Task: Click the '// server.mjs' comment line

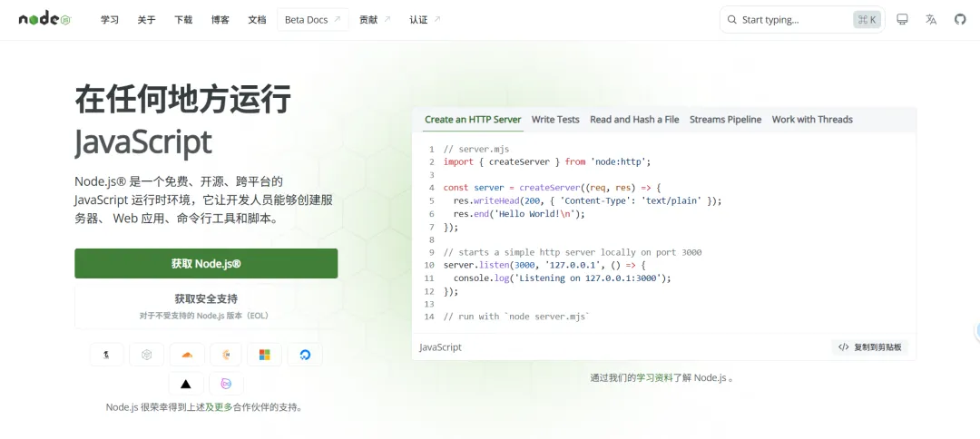Action: click(476, 150)
